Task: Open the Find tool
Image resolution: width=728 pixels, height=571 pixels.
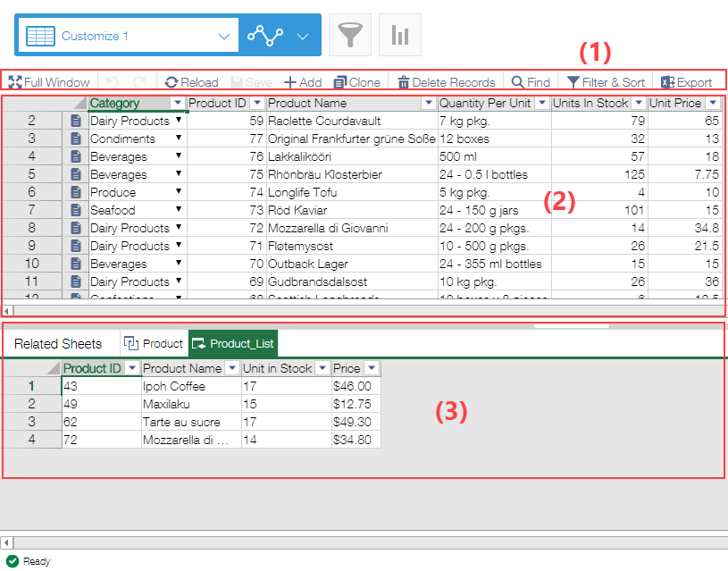Action: 531,82
